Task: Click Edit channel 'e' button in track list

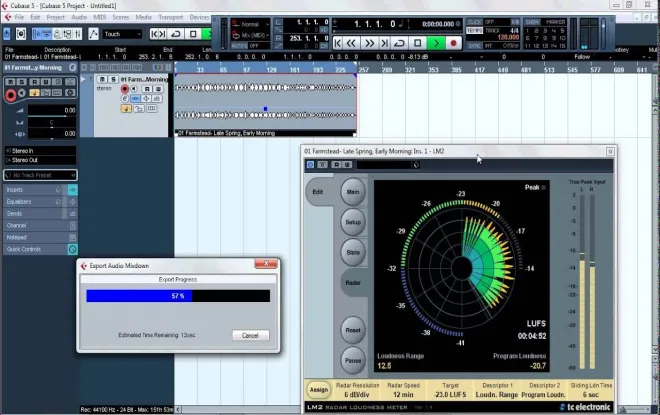Action: [x=125, y=98]
